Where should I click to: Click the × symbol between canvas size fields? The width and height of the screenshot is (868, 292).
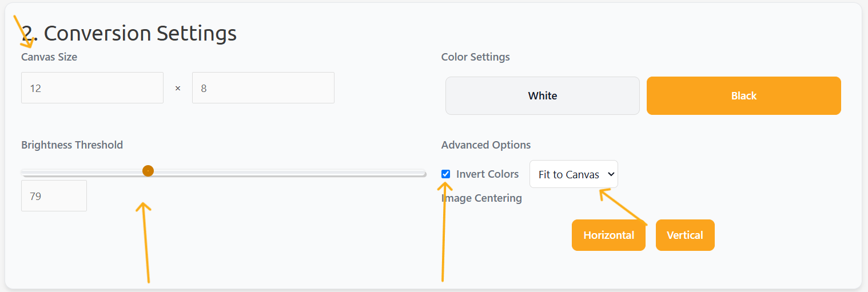178,89
